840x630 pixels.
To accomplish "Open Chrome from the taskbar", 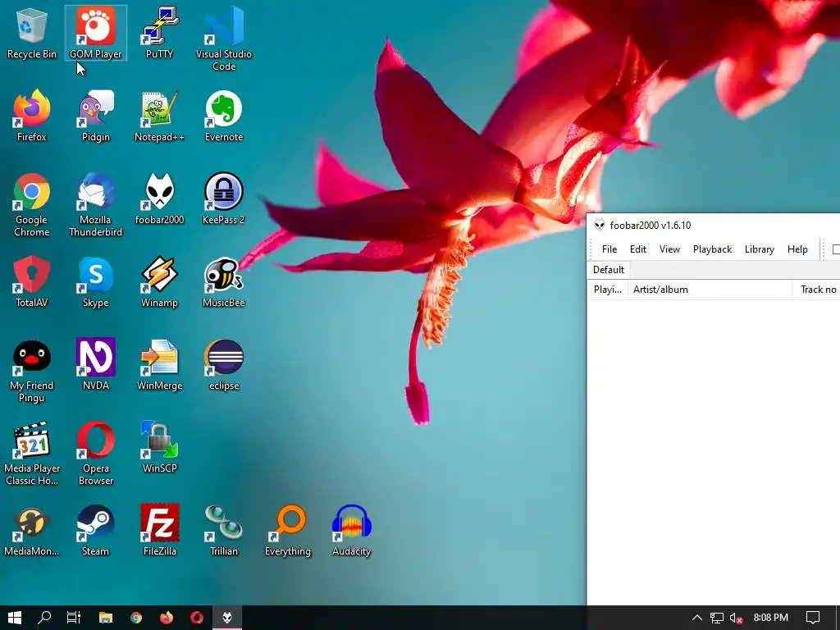I will click(x=136, y=618).
